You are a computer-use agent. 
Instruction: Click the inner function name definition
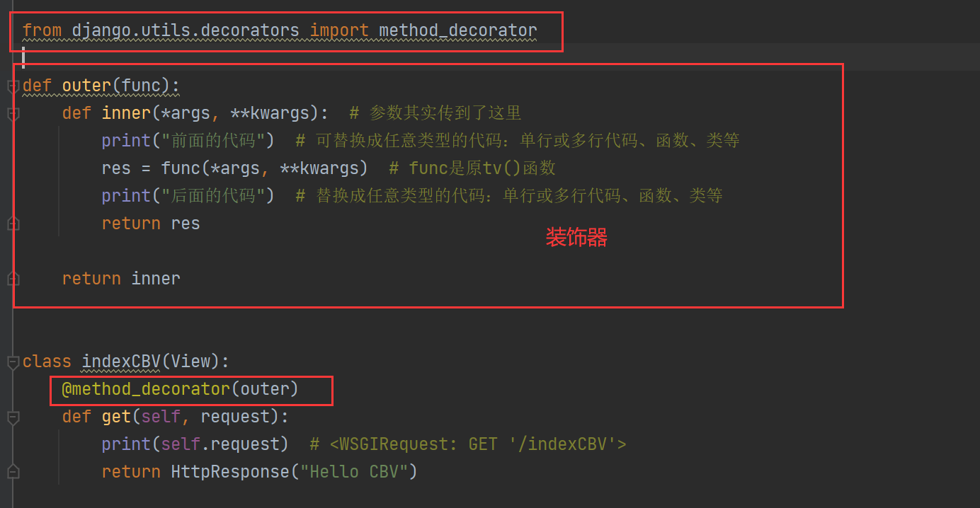click(126, 113)
